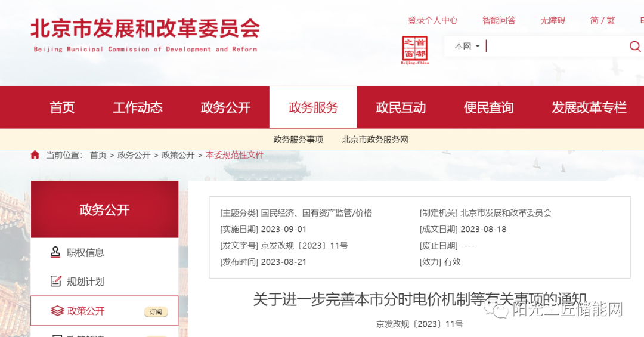Click 主题分类 text 国民经济、国有资产监管/价格
Screen dimensions: 644x337
click(316, 213)
